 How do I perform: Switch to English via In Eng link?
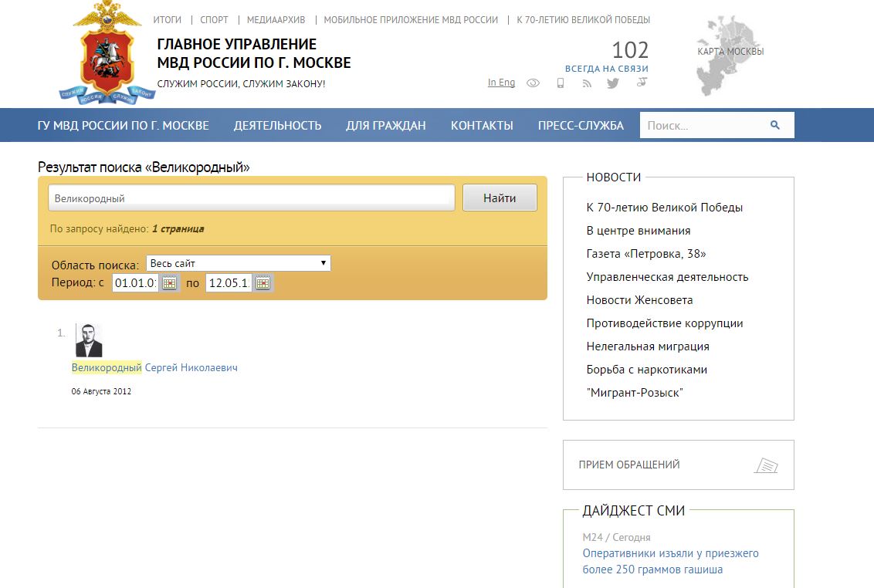pos(501,83)
